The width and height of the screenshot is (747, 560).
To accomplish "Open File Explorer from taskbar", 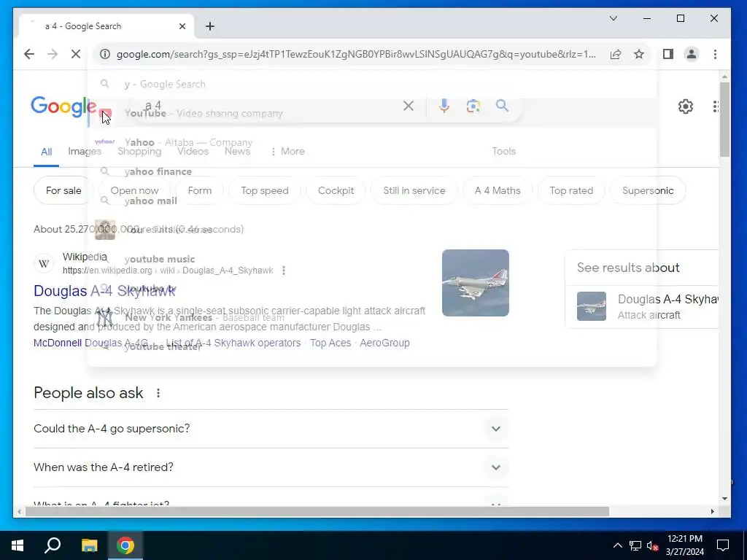I will pos(89,545).
